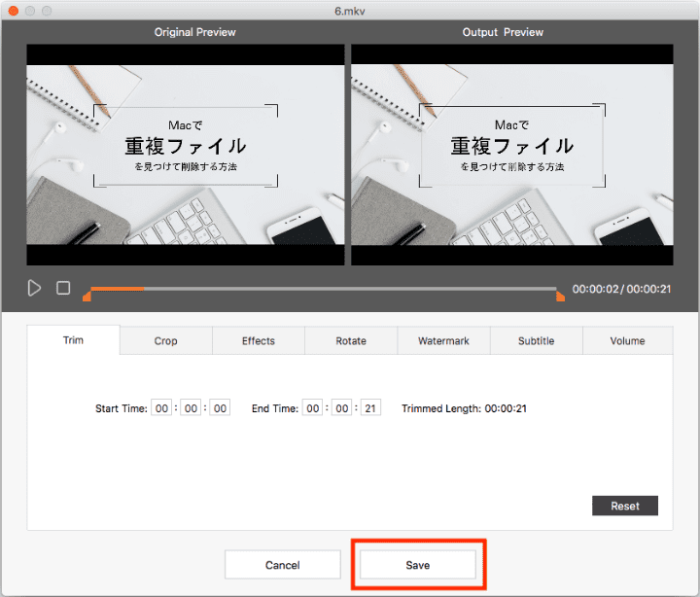The width and height of the screenshot is (700, 597).
Task: Click the right orange trim end marker
Action: 560,295
